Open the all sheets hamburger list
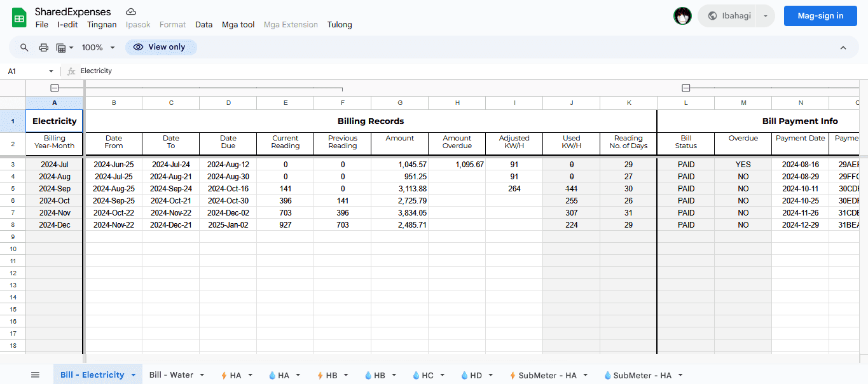Screen dimensions: 868x384 pos(35,375)
